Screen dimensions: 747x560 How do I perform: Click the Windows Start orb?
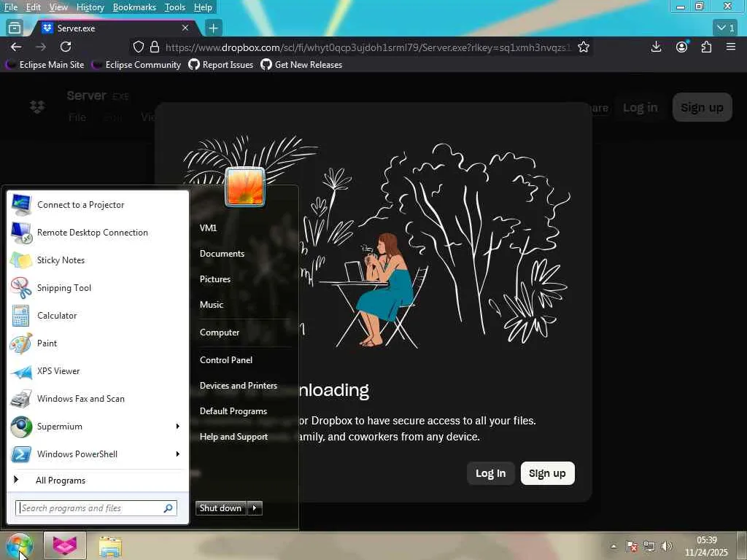tap(19, 546)
